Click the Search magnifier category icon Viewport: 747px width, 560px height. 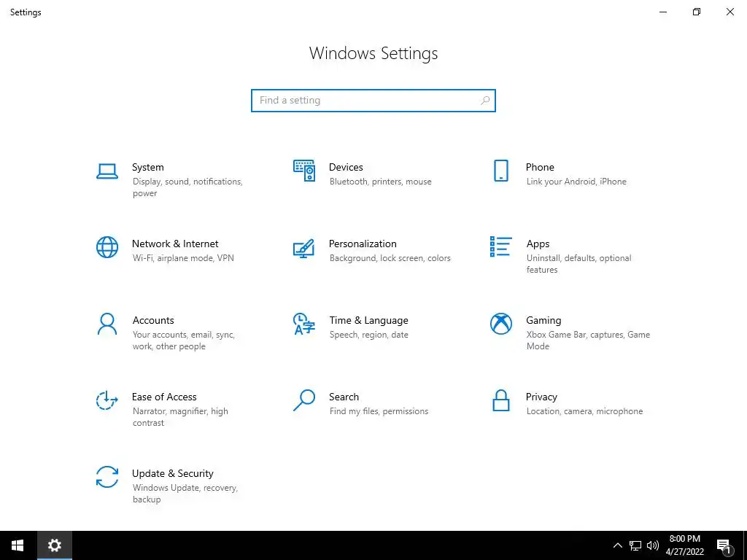pos(304,400)
